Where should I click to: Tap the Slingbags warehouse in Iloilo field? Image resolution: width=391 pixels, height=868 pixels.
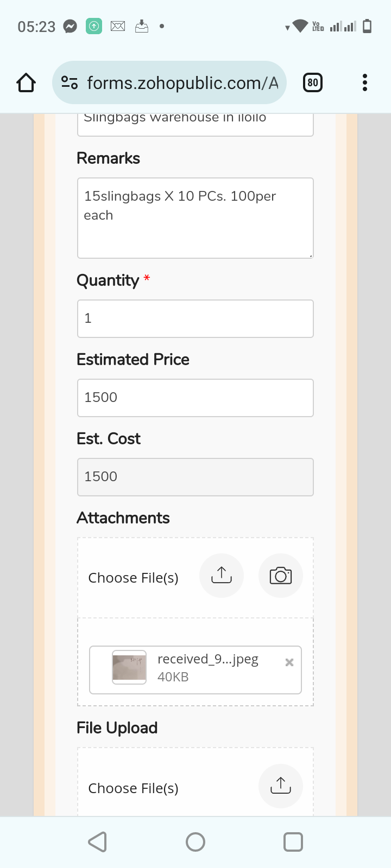[195, 123]
